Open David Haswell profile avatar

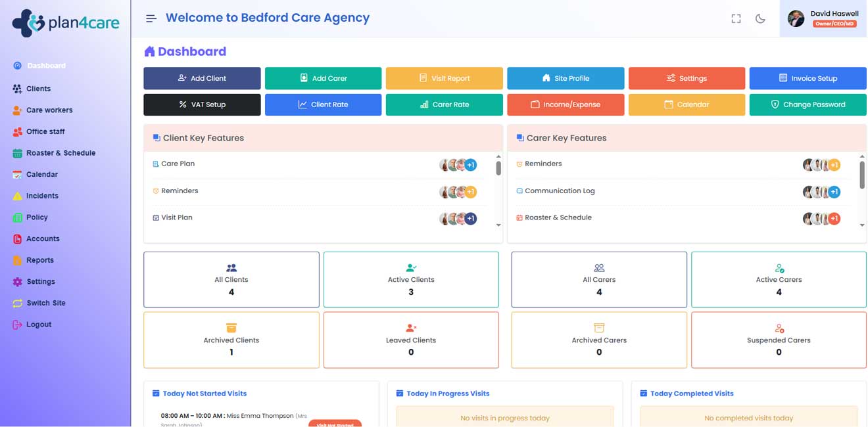796,18
